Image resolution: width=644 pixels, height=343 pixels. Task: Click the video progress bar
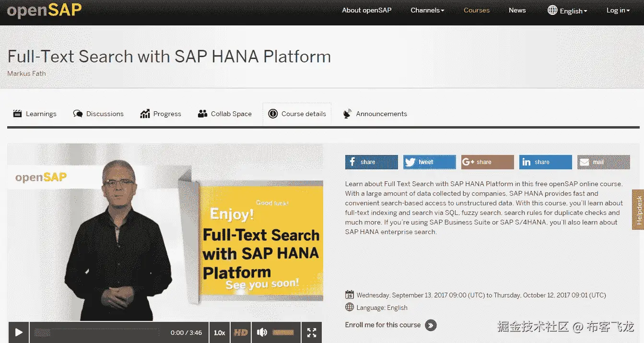click(96, 332)
